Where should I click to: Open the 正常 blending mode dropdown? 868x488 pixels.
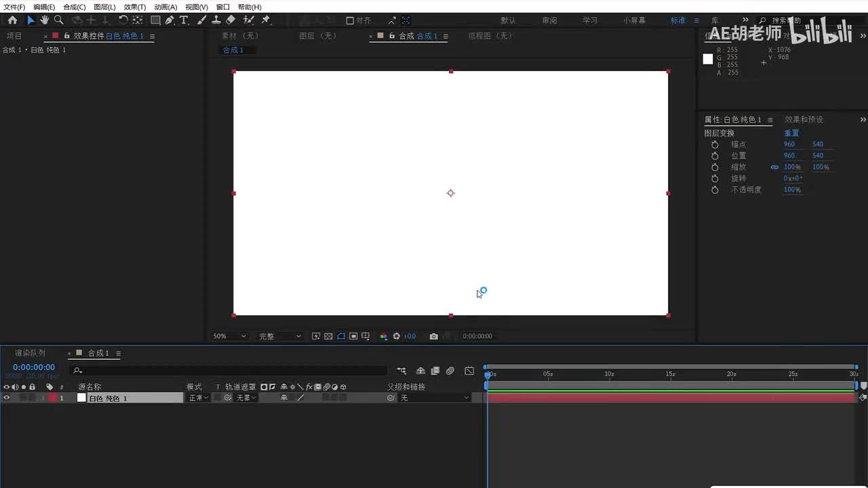click(198, 398)
